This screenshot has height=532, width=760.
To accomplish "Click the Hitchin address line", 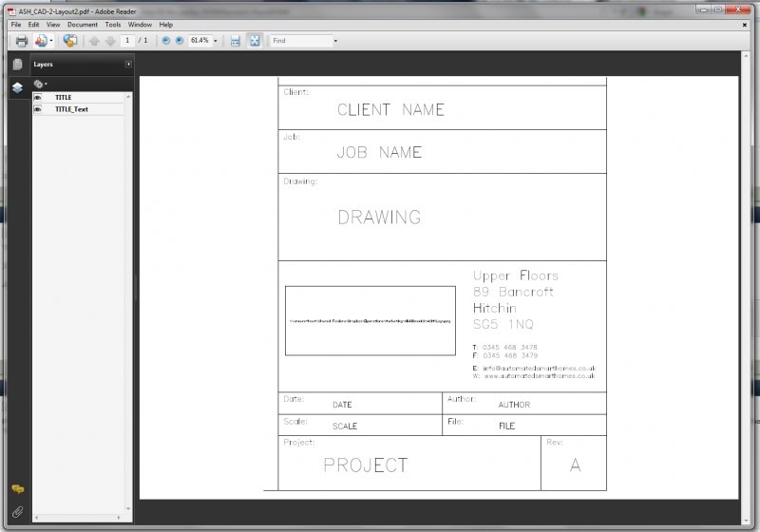I will pos(494,308).
